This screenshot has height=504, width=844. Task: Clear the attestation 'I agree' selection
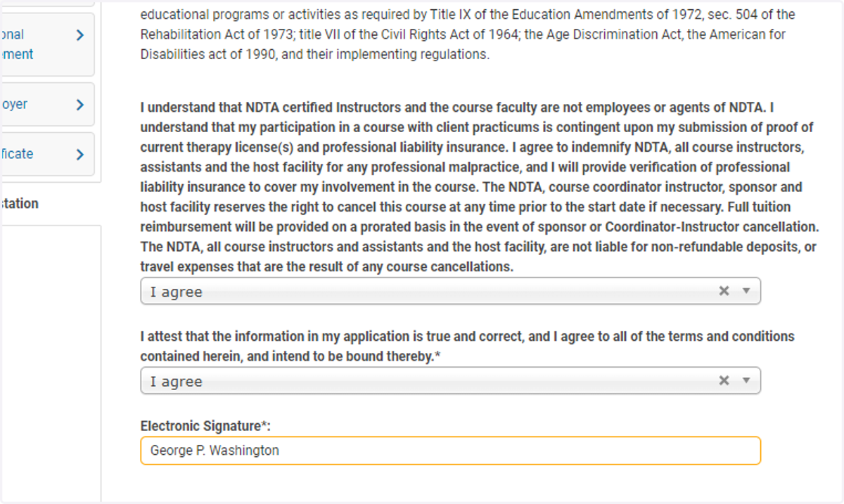click(x=724, y=380)
